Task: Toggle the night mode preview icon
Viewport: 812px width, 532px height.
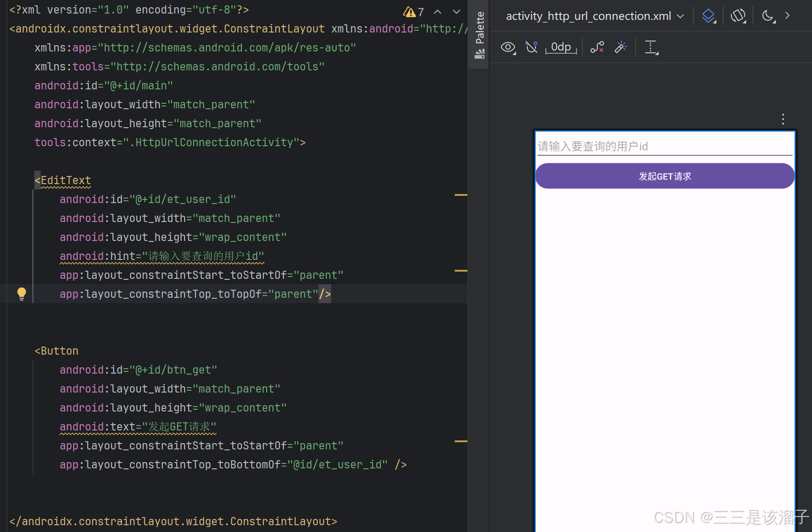Action: click(x=768, y=16)
